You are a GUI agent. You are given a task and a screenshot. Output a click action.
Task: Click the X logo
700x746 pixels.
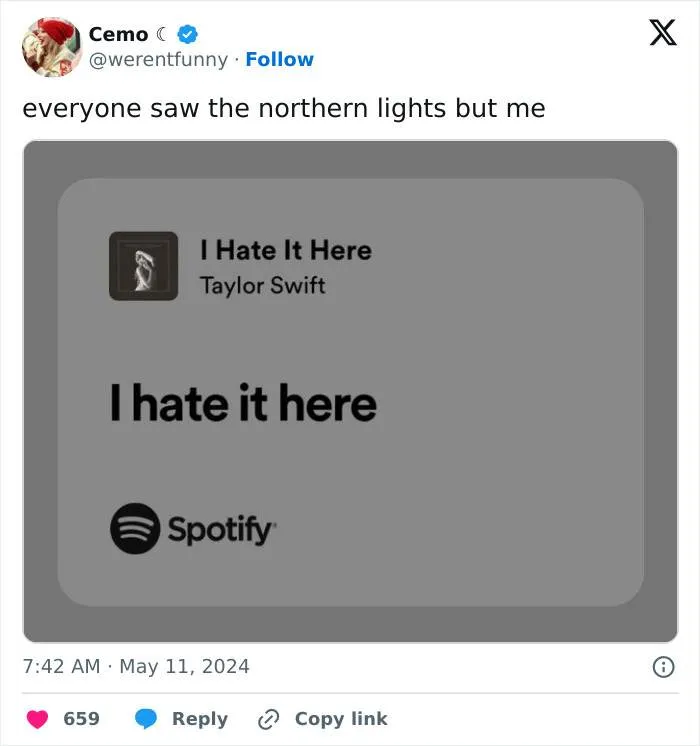(x=662, y=34)
